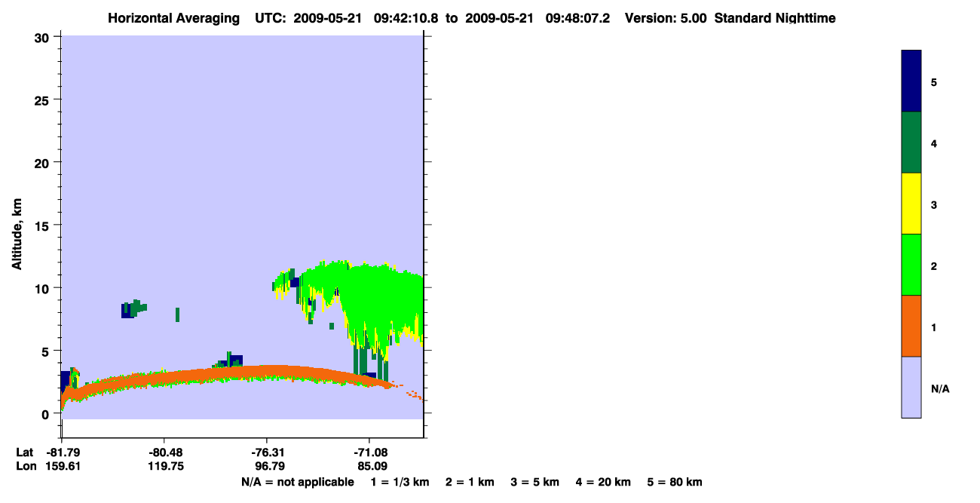
Task: Click longitude value '85.09'
Action: (x=372, y=466)
